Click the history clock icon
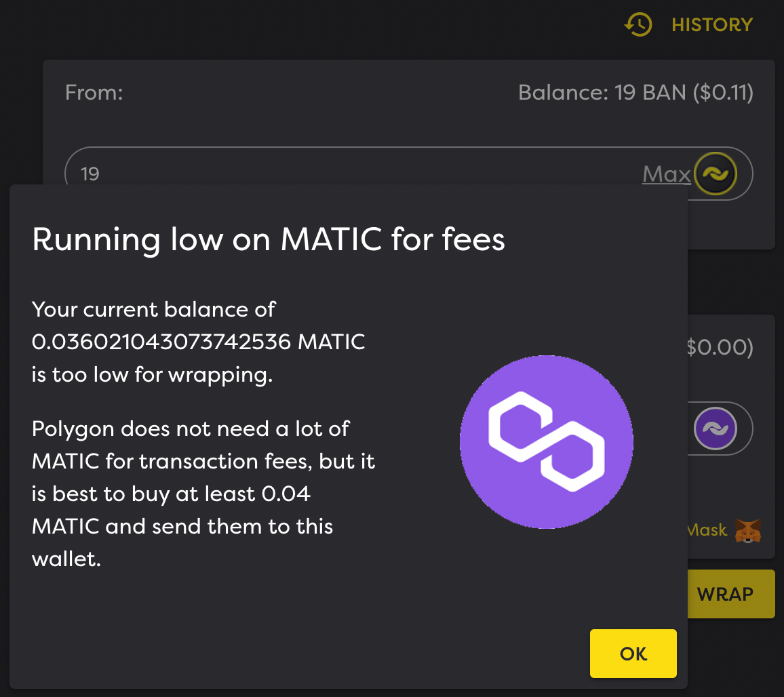This screenshot has height=697, width=784. pos(638,24)
